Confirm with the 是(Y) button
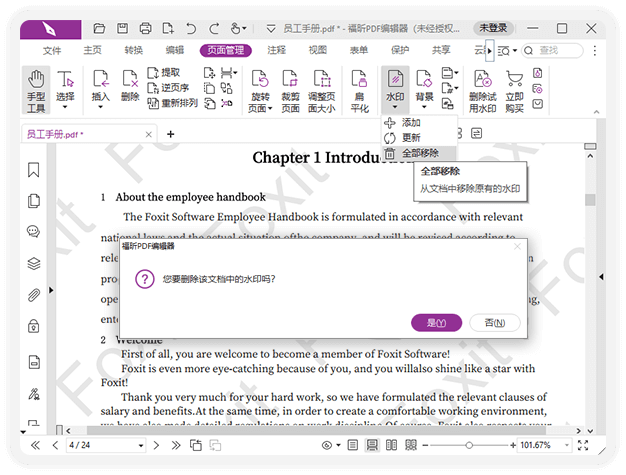The height and width of the screenshot is (475, 626). (x=436, y=323)
